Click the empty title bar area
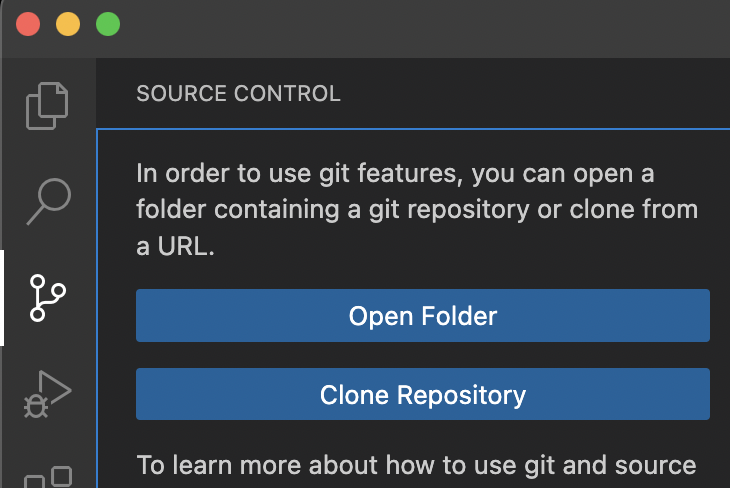The image size is (730, 488). 419,28
